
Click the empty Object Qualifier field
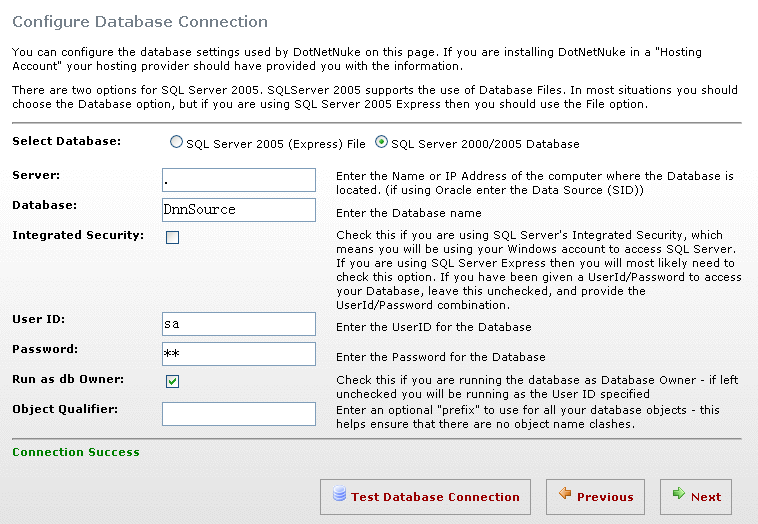[x=239, y=414]
